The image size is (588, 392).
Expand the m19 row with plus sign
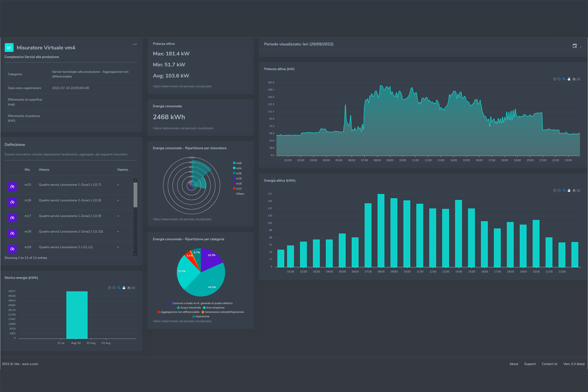118,247
